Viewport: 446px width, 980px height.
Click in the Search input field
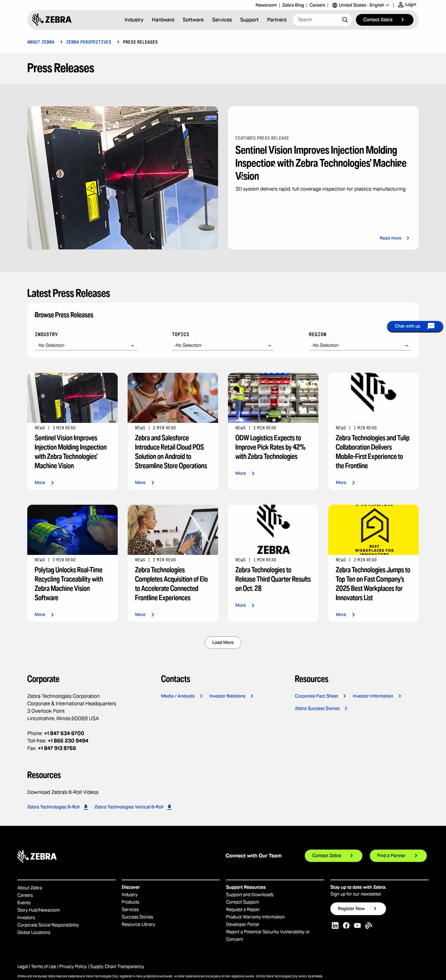click(x=317, y=20)
